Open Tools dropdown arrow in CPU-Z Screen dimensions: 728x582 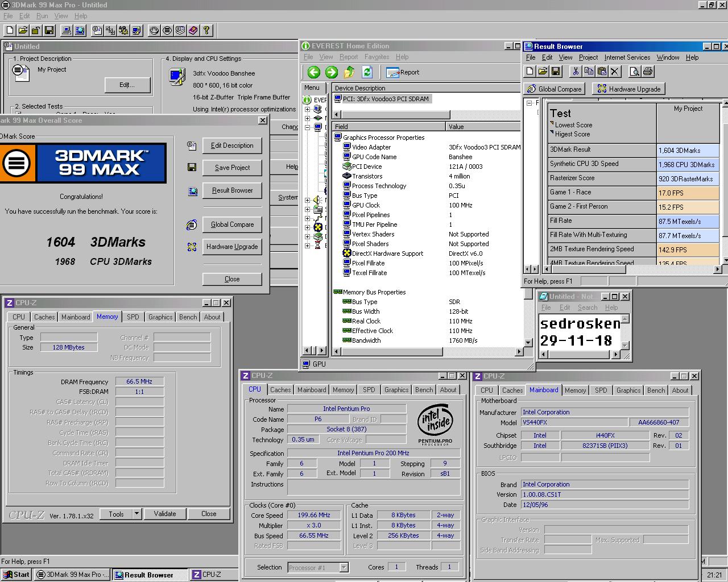(x=136, y=514)
